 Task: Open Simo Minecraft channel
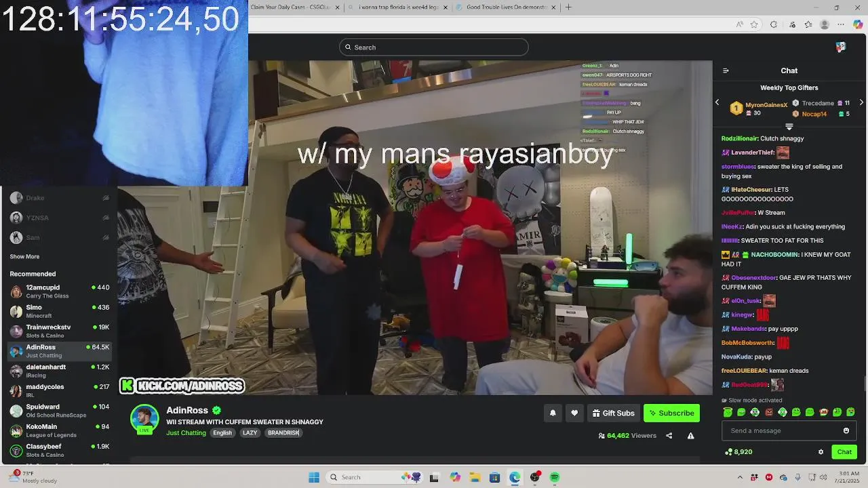pyautogui.click(x=59, y=311)
